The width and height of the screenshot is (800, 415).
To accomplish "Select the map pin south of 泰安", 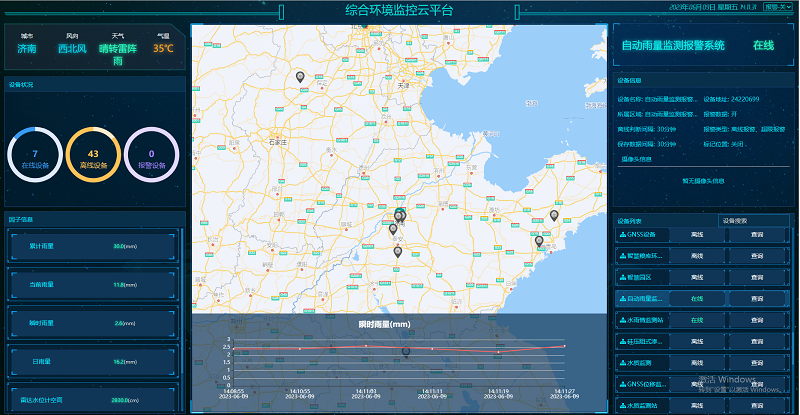I will pyautogui.click(x=397, y=252).
